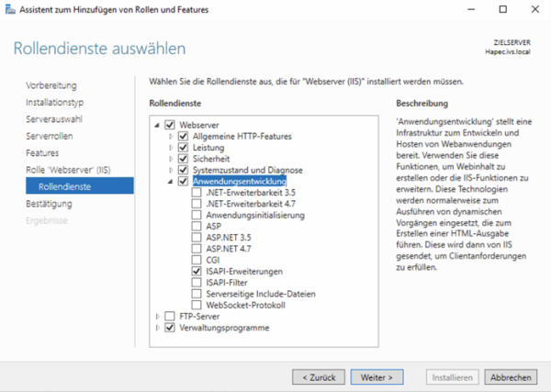This screenshot has width=551, height=392.
Task: Select the Rollendienste step
Action: coord(80,185)
